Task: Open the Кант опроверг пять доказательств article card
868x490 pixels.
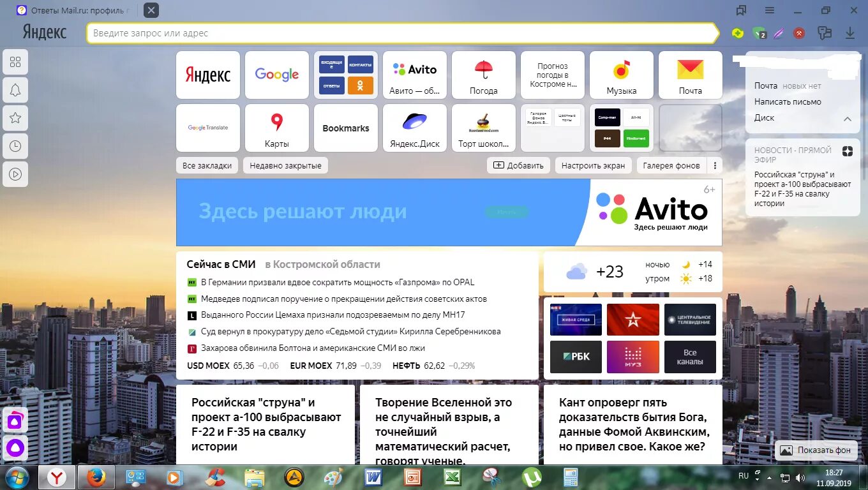Action: tap(632, 424)
